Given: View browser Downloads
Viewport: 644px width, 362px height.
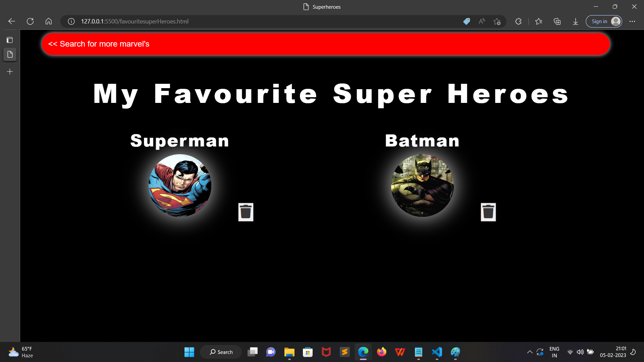Looking at the screenshot, I should coord(576,21).
